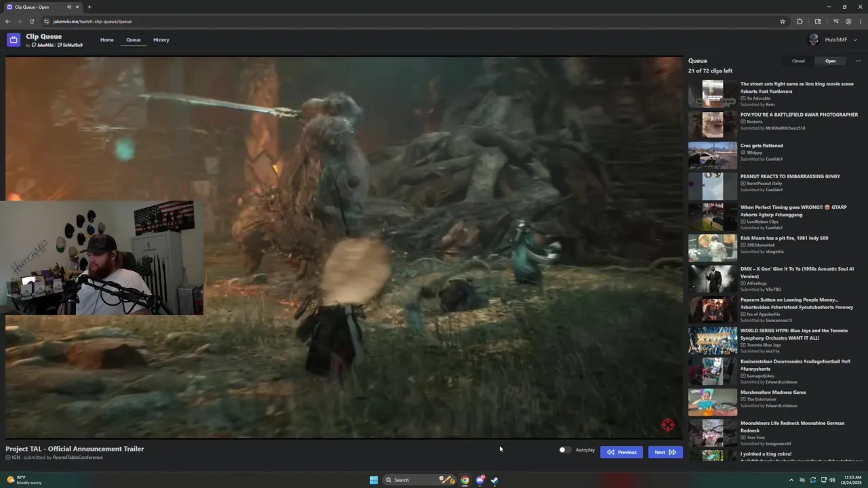The width and height of the screenshot is (868, 488).
Task: Click the 'Project TAL - Official Announcement Trailer' title
Action: click(x=75, y=449)
